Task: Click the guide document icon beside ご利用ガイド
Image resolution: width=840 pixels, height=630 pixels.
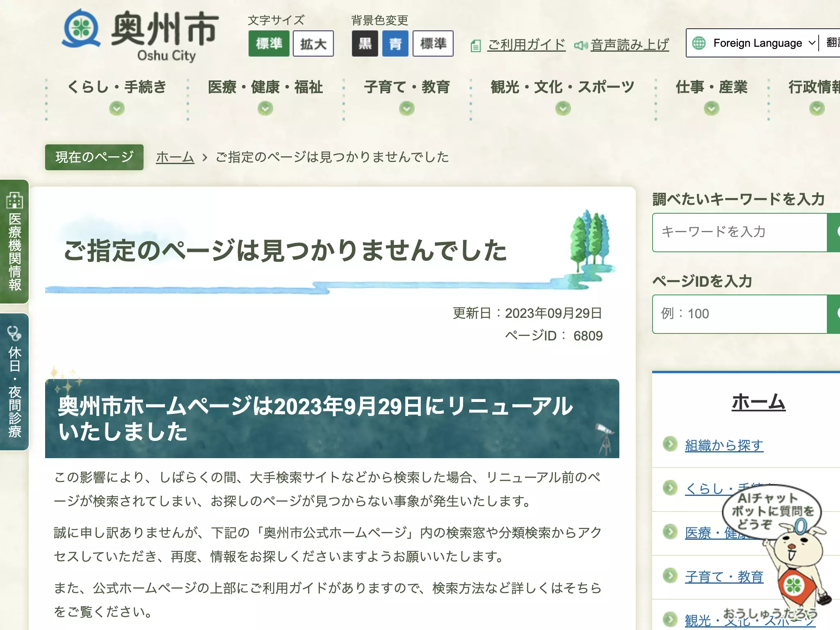Action: [476, 46]
